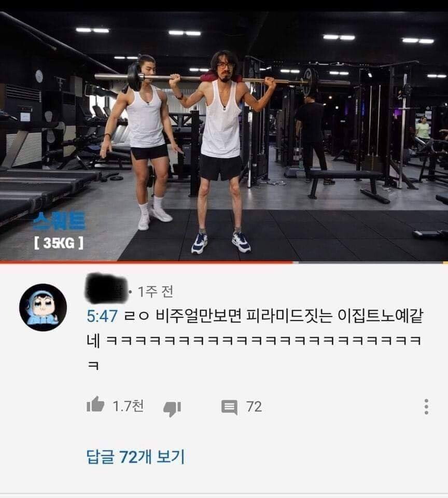
Task: Open replies via the comment bubble icon
Action: click(x=229, y=407)
